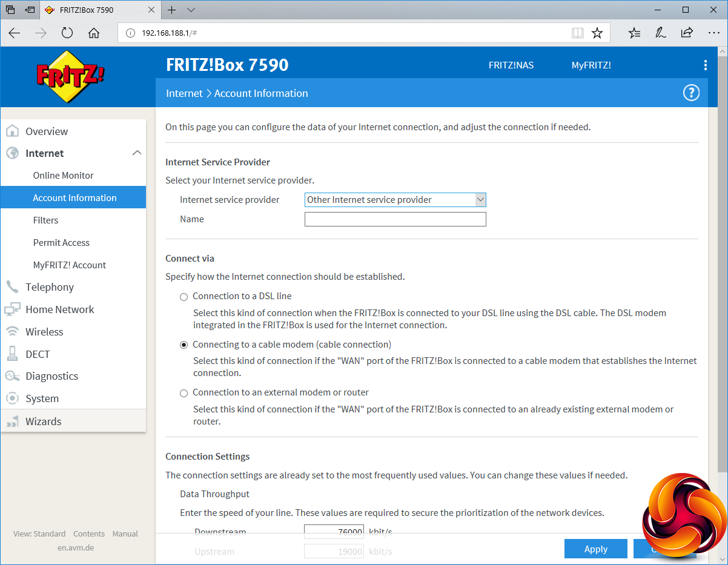Select Connecting to a cable modem option
728x565 pixels.
(184, 345)
